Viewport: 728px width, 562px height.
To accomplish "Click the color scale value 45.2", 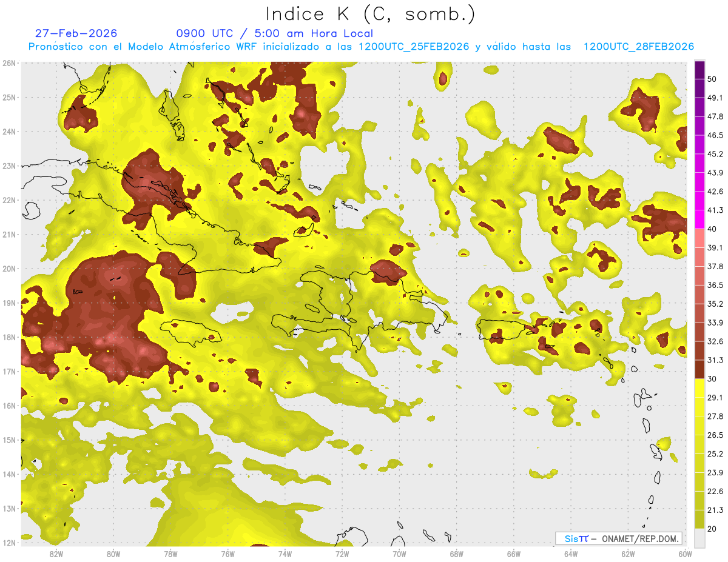I will (715, 154).
